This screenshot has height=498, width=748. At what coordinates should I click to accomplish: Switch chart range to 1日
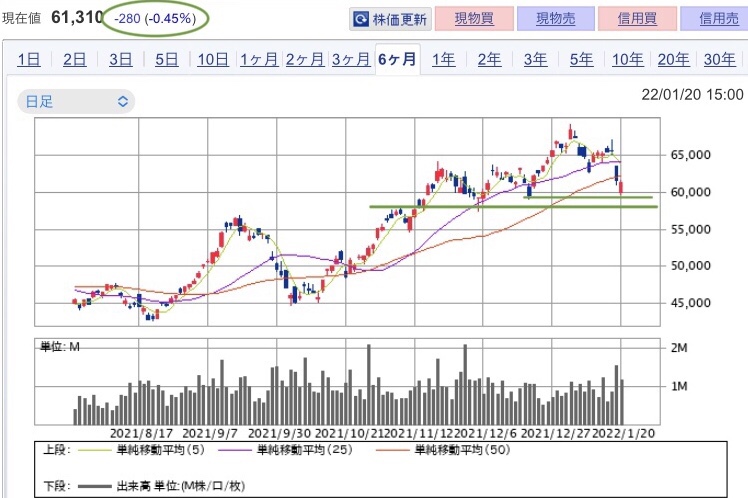pos(29,60)
